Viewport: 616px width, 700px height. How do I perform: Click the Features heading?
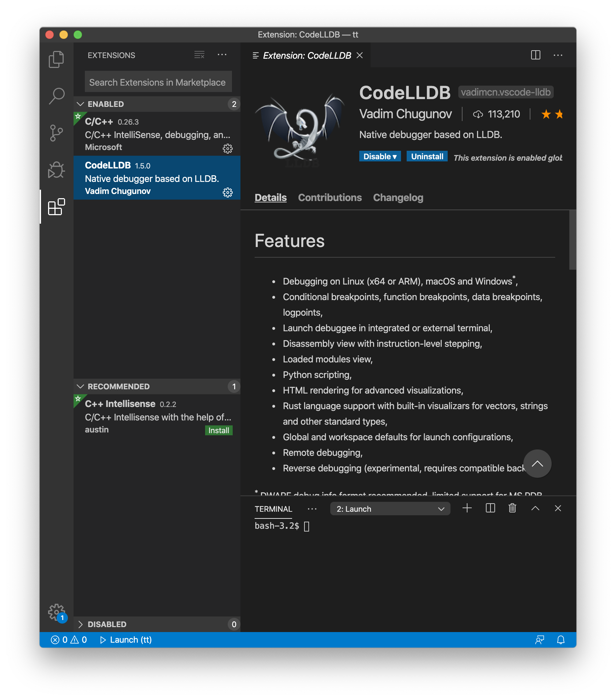[289, 241]
